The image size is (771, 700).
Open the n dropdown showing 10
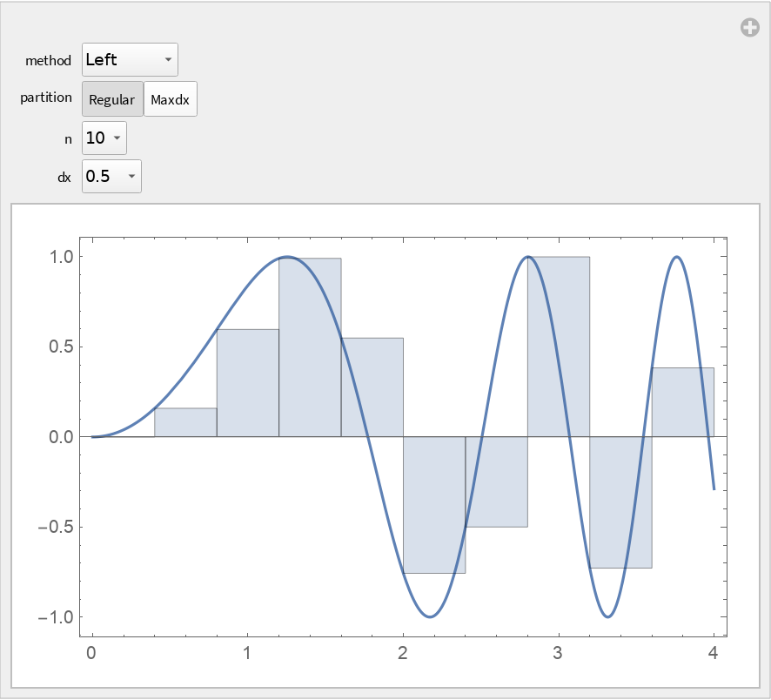coord(104,138)
